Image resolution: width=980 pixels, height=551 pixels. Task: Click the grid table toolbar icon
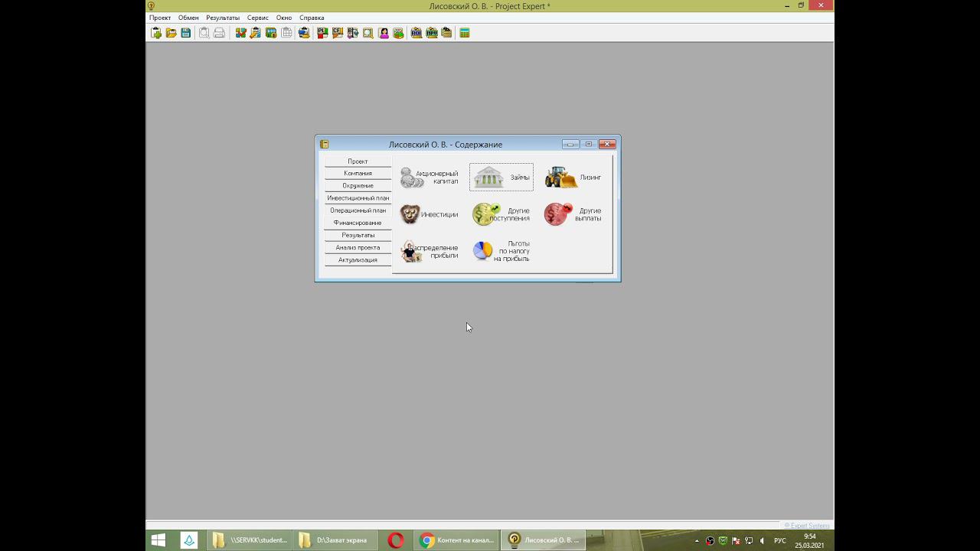(x=286, y=33)
